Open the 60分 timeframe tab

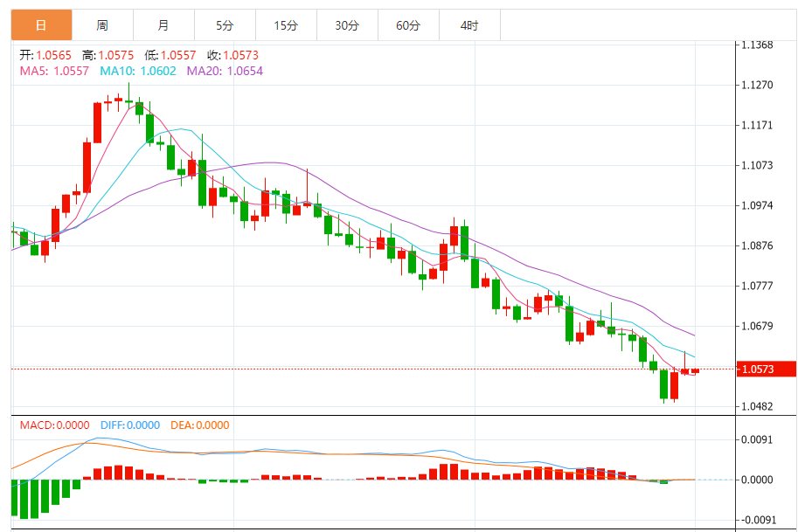point(408,25)
